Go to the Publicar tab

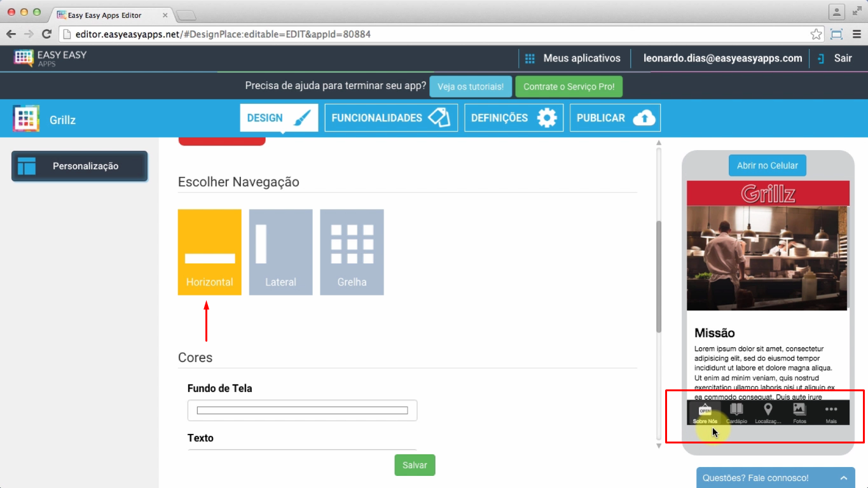coord(614,118)
